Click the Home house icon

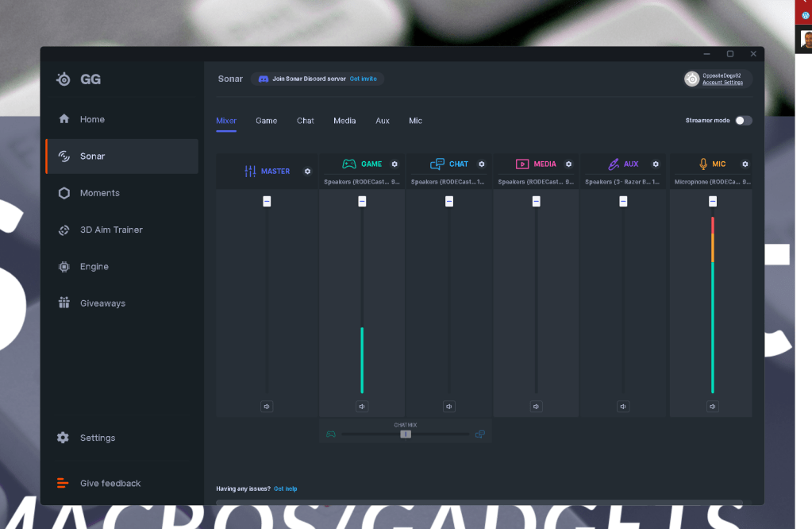[64, 118]
